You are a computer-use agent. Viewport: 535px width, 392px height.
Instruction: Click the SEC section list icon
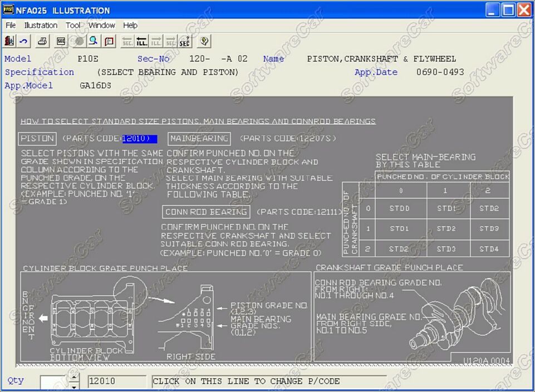(61, 41)
